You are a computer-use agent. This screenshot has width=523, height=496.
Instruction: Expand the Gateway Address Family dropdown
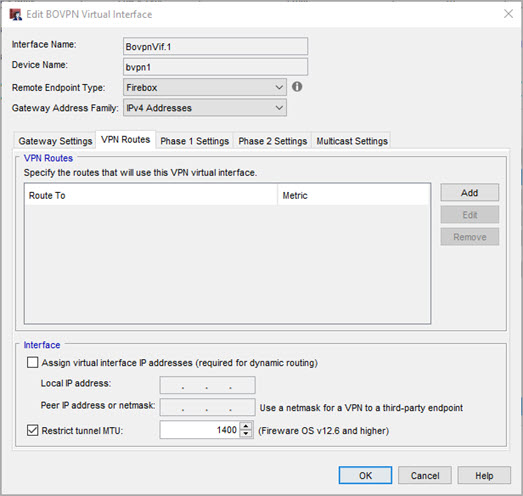coord(205,108)
